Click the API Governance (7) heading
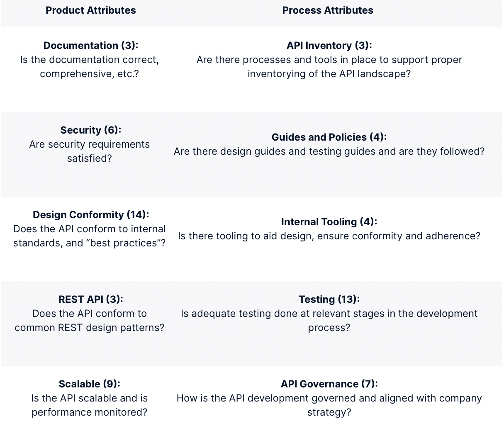This screenshot has width=504, height=426. click(329, 384)
